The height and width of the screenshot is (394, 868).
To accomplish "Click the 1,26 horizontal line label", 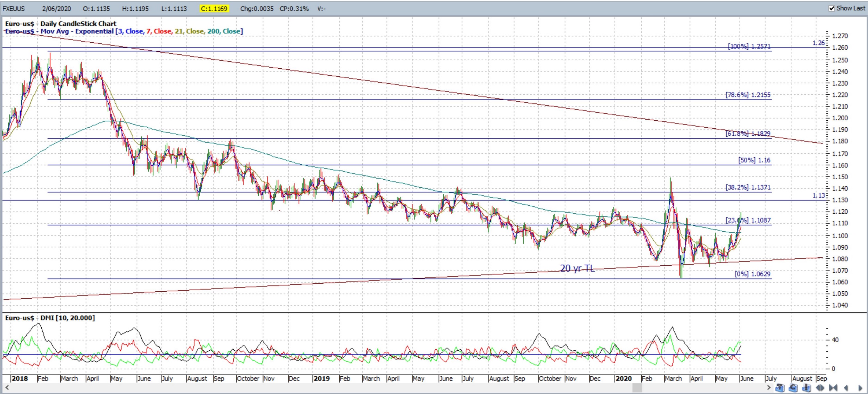I will (818, 43).
